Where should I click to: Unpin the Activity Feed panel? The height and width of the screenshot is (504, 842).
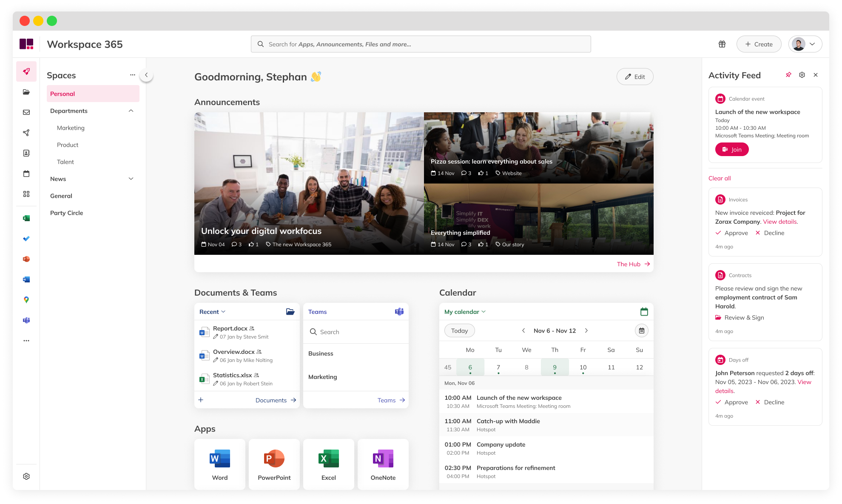coord(788,74)
